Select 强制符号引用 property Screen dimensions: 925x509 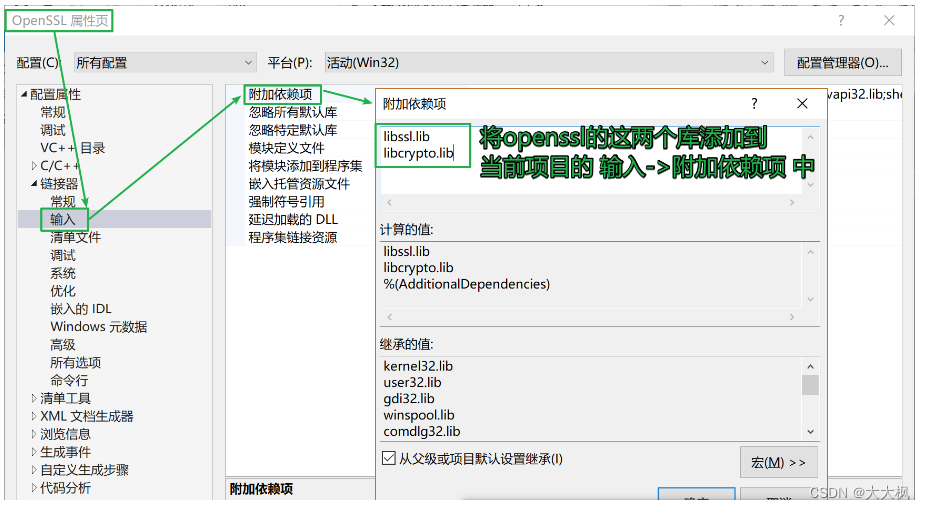click(286, 202)
